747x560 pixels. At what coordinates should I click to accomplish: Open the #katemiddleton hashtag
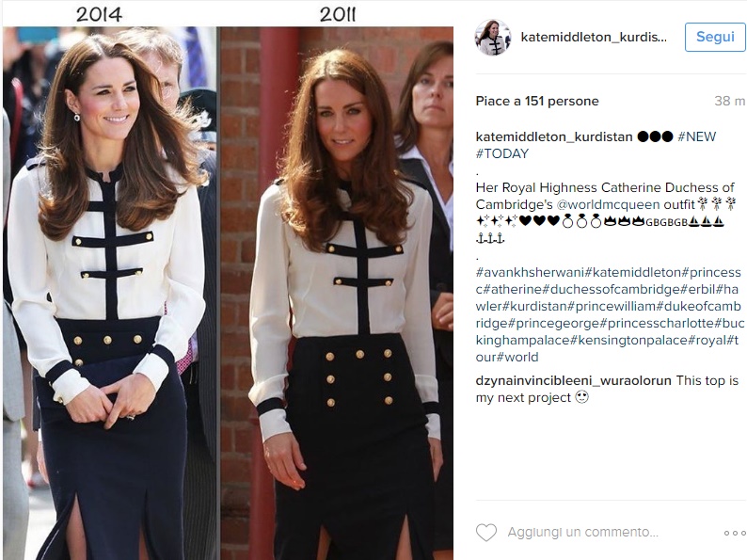633,272
